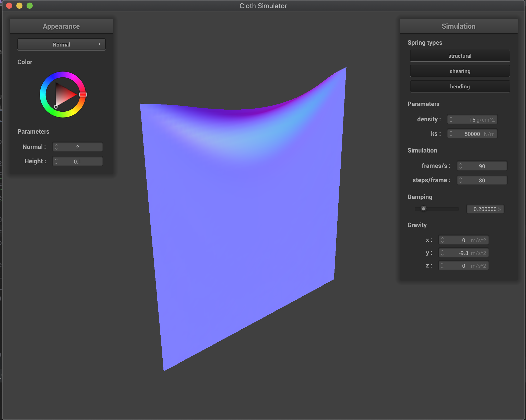This screenshot has height=420, width=526.
Task: Toggle the structural spring type
Action: (x=460, y=56)
